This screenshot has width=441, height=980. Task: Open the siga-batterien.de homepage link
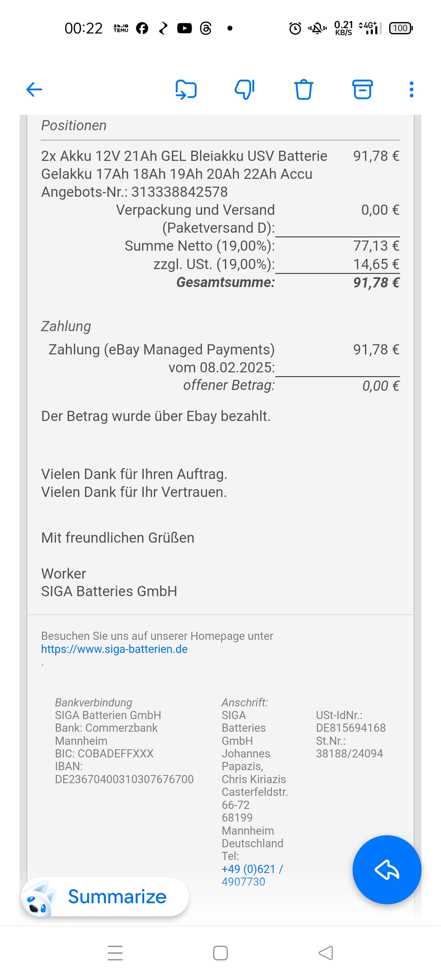click(x=114, y=649)
